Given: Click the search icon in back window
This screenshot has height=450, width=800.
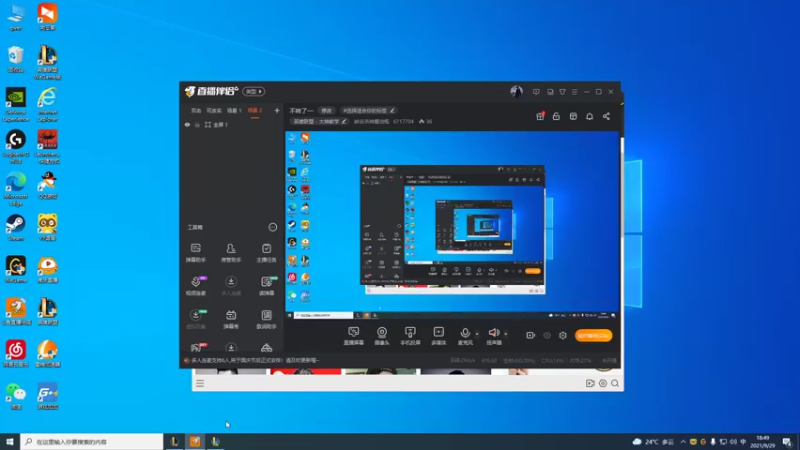Looking at the screenshot, I should click(615, 383).
